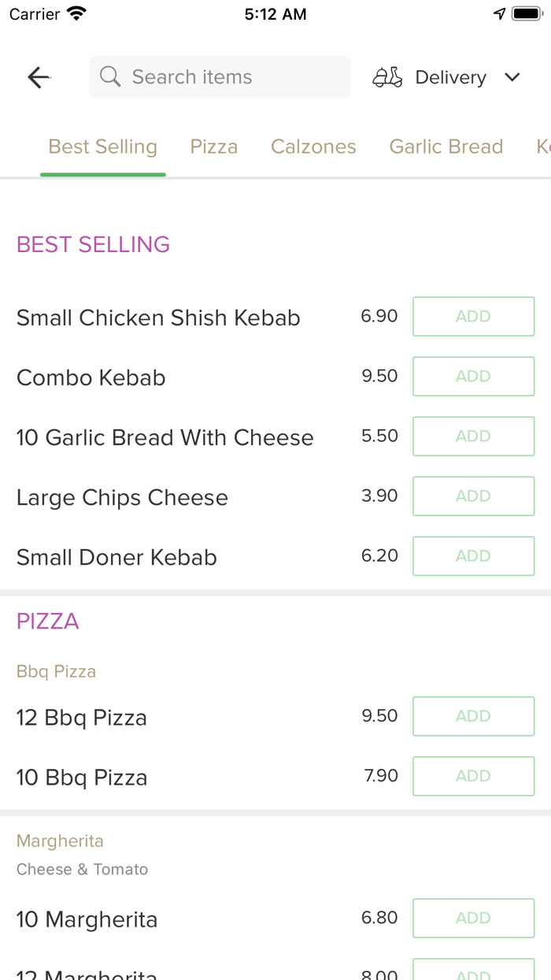Select the Calzones category tab
The width and height of the screenshot is (551, 980).
pyautogui.click(x=313, y=147)
